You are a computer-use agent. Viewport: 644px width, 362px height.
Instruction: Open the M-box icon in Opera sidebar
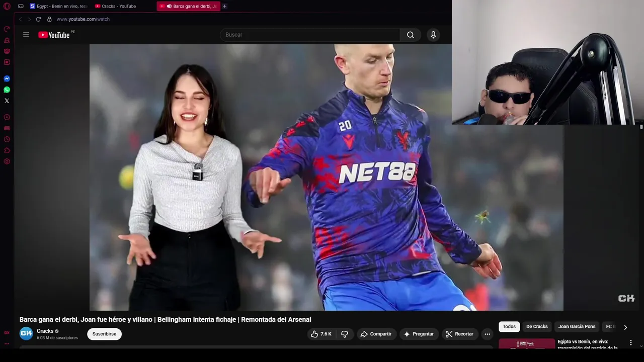7,62
